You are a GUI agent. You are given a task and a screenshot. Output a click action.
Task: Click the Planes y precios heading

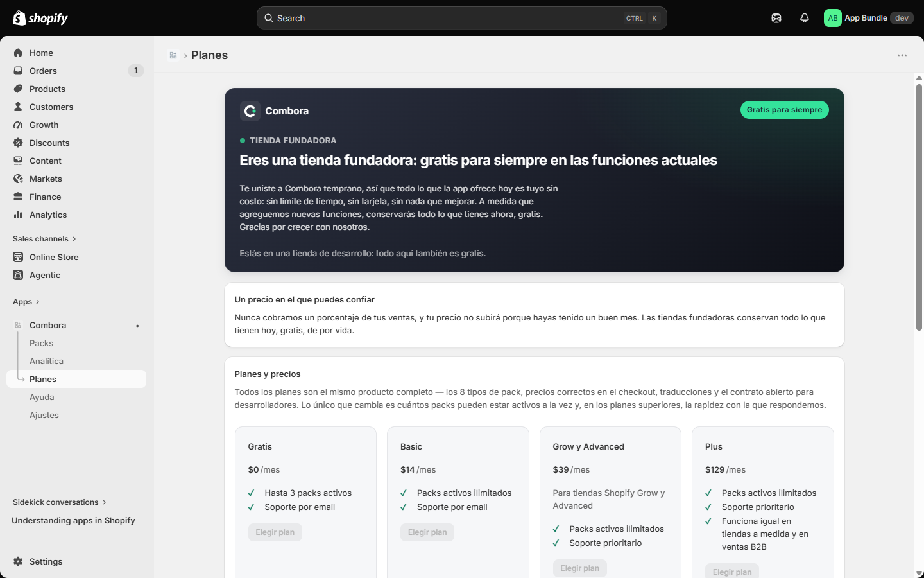coord(268,374)
